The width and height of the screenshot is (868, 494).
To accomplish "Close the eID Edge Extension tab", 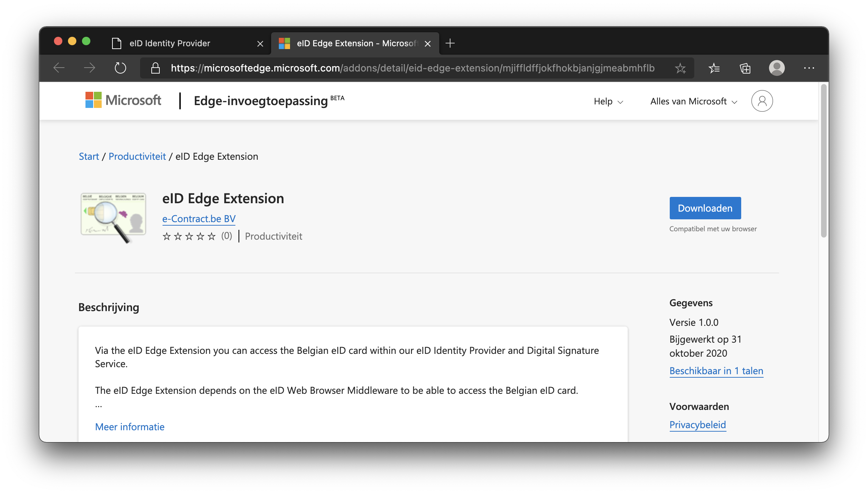I will tap(428, 44).
